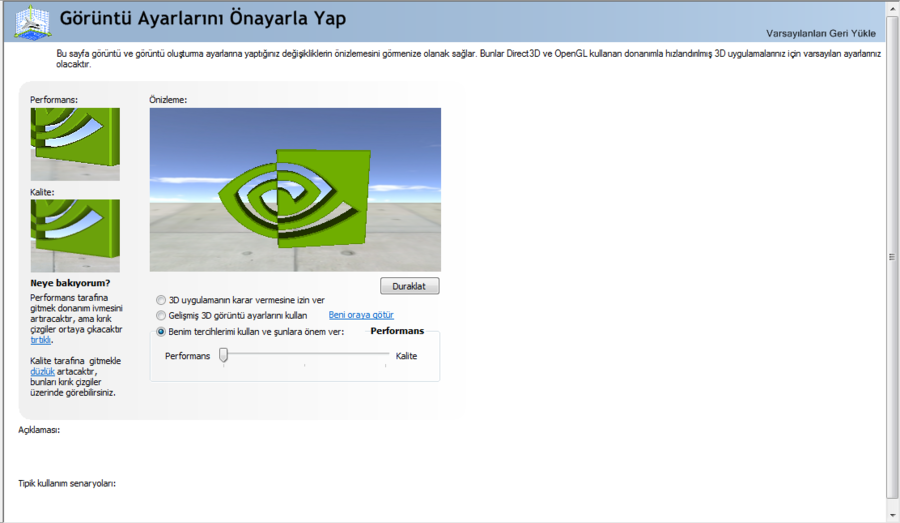This screenshot has width=900, height=523.
Task: Open the 'Beni oraya götür' link
Action: click(x=361, y=315)
